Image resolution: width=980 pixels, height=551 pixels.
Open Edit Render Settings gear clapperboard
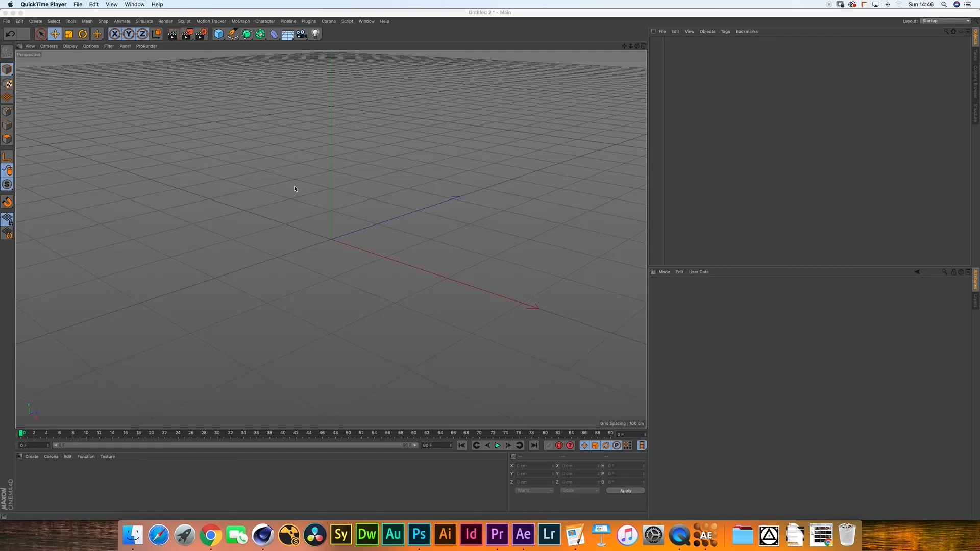point(201,34)
